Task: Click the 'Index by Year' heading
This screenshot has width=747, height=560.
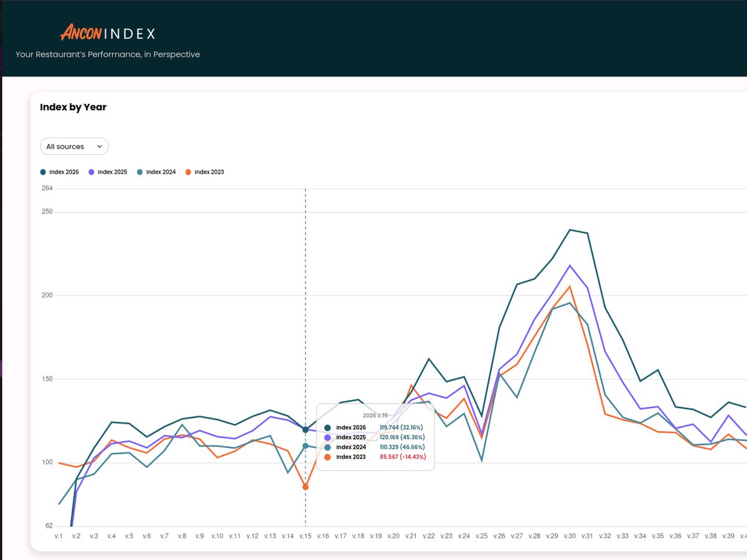Action: (x=73, y=107)
